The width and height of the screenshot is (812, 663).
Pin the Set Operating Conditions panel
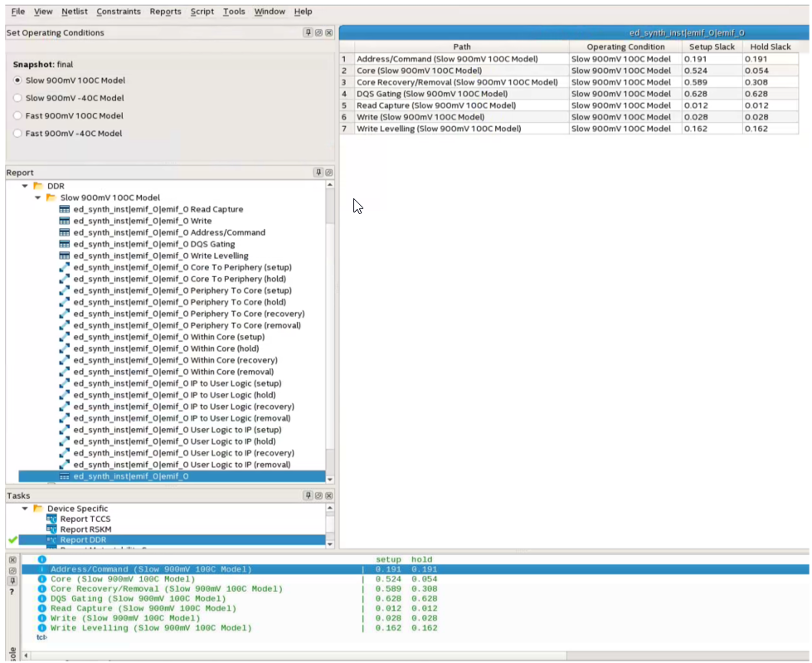coord(309,32)
